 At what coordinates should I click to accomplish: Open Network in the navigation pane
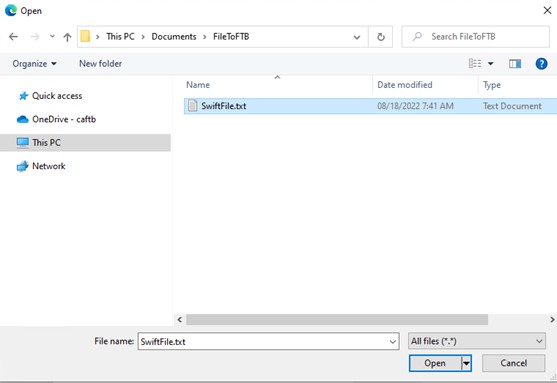[x=41, y=166]
